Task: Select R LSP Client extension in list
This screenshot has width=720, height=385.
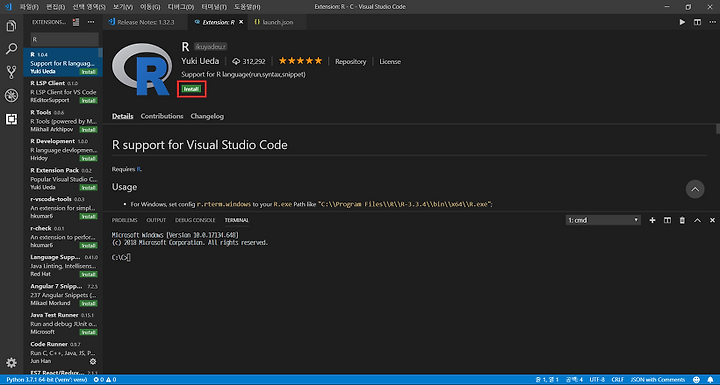Action: tap(63, 91)
